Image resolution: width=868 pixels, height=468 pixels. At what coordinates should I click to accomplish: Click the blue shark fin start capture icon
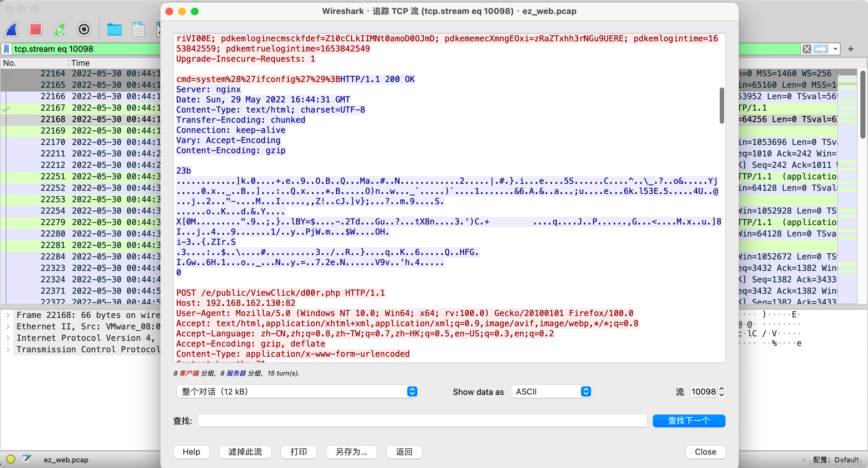tap(12, 30)
